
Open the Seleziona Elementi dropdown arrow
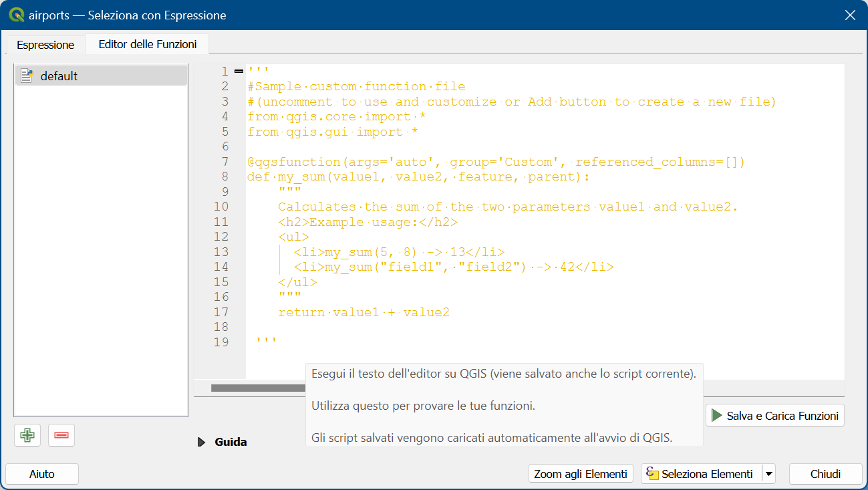[769, 474]
